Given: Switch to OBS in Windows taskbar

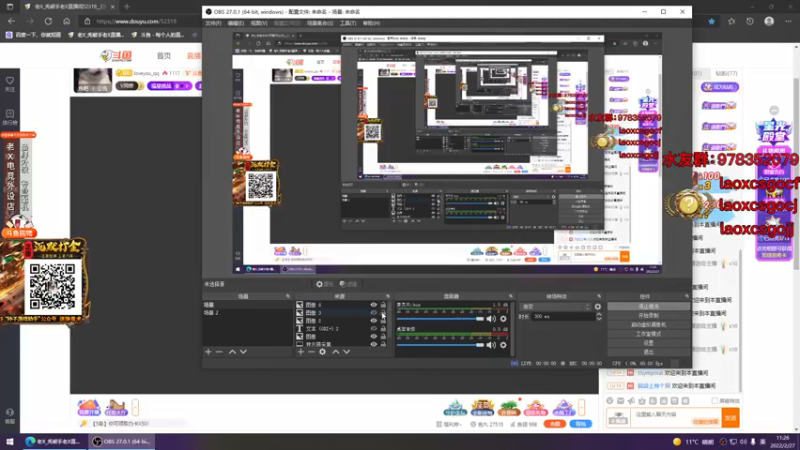Looking at the screenshot, I should 122,441.
